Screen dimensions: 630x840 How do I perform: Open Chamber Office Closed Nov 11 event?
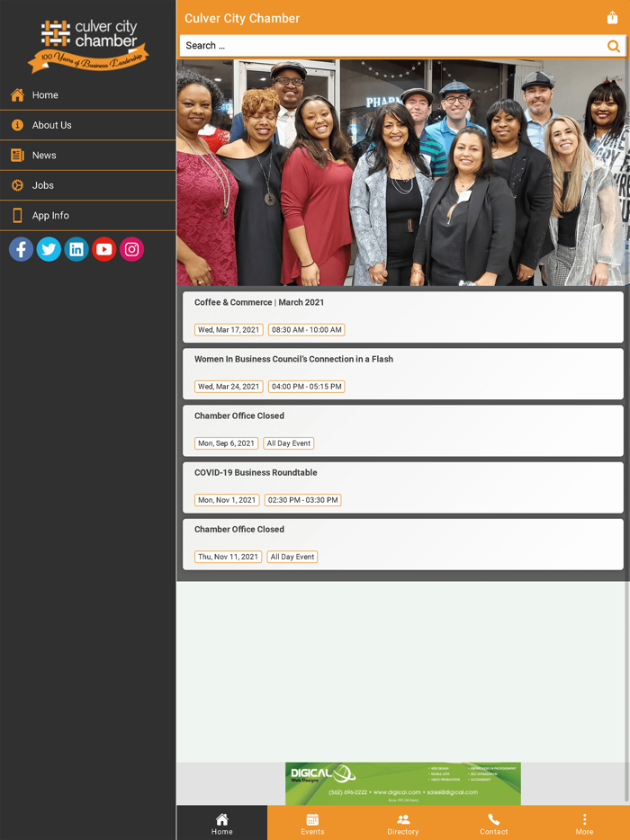[x=403, y=544]
